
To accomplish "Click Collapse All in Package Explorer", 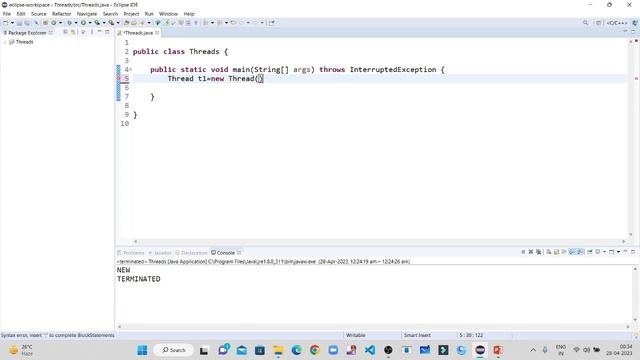I will [x=65, y=32].
